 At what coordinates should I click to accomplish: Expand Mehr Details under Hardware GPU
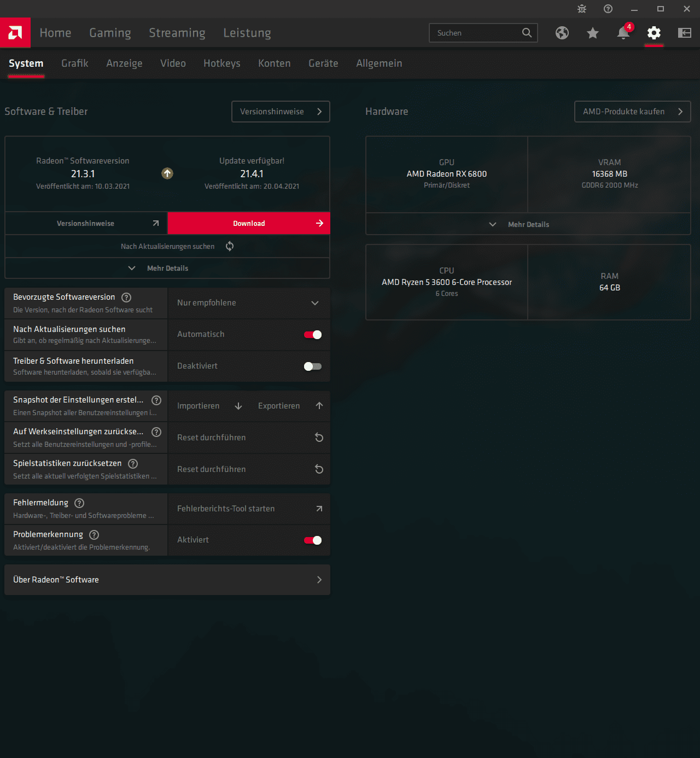528,224
